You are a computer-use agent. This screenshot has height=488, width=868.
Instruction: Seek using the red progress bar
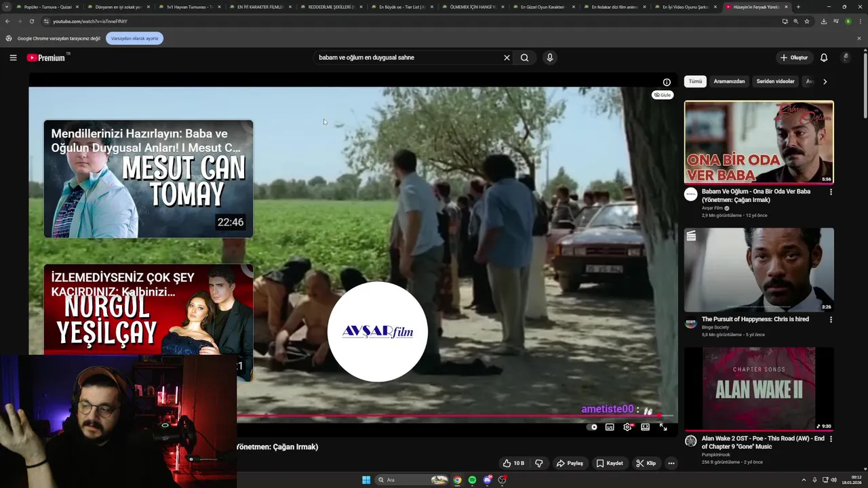click(x=456, y=415)
